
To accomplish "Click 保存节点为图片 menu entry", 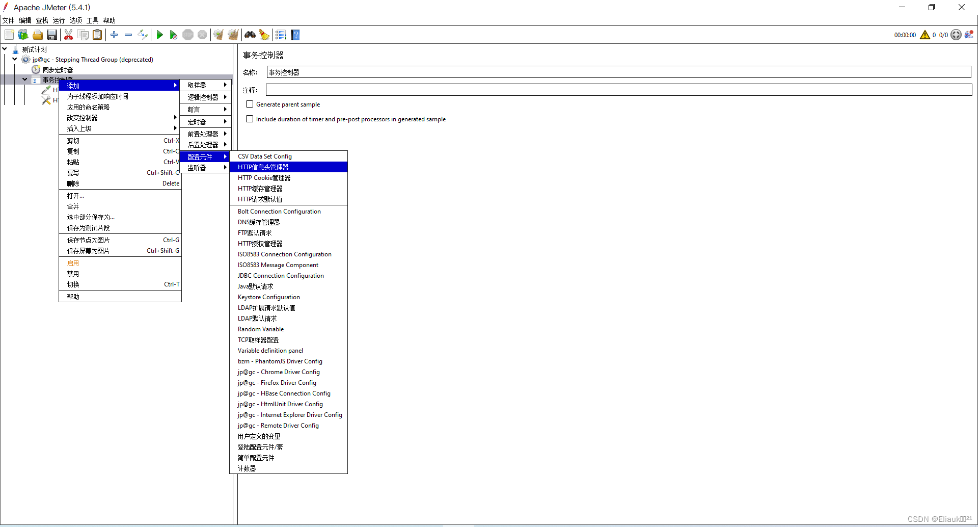I will pos(120,240).
